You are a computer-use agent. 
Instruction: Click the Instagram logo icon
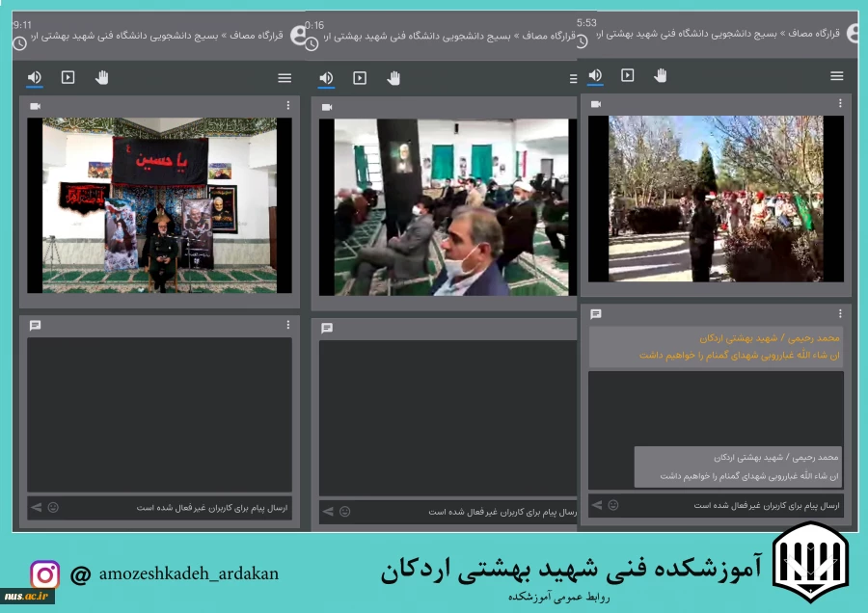click(x=45, y=574)
